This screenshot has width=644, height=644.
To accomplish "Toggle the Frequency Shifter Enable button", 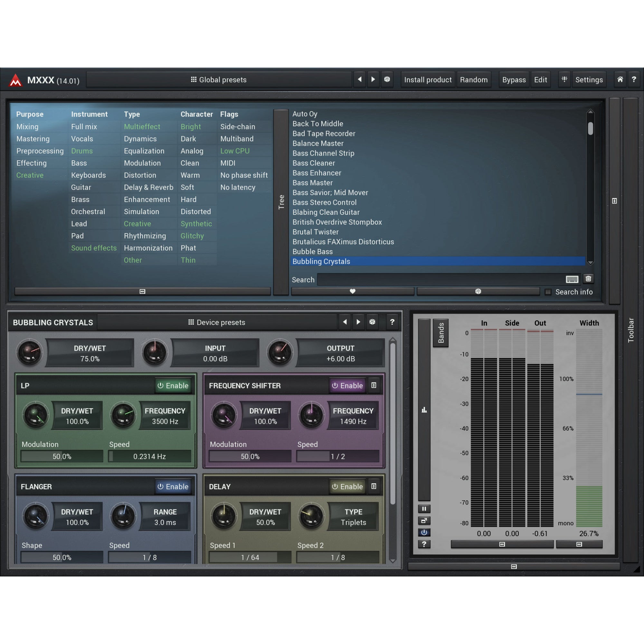I will [347, 386].
